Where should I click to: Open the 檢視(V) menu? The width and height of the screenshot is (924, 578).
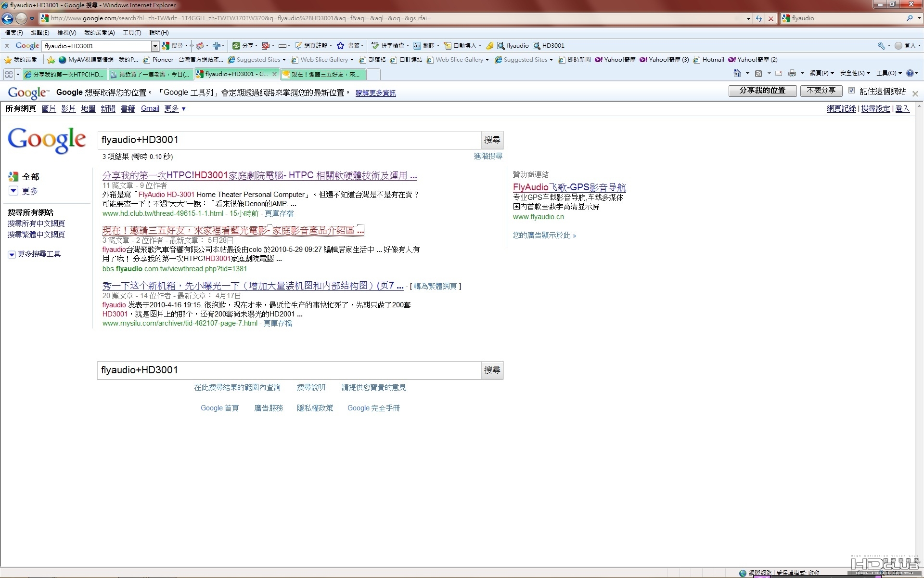[x=66, y=32]
